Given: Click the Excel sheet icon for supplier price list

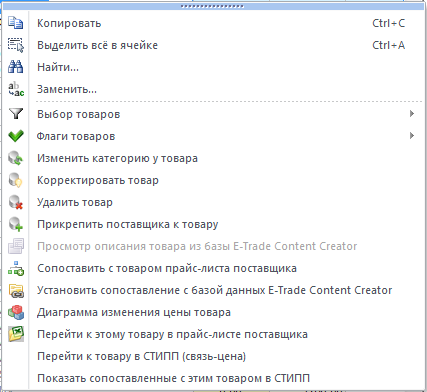Looking at the screenshot, I should pos(16,334).
